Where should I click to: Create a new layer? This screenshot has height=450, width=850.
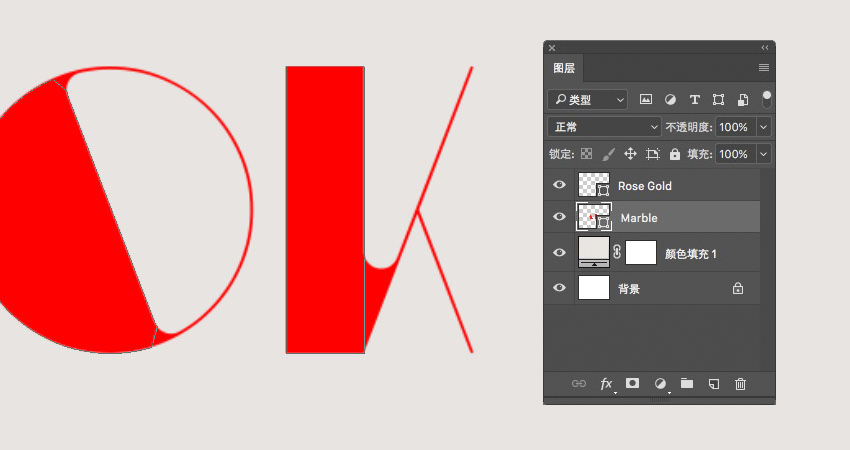pos(714,384)
